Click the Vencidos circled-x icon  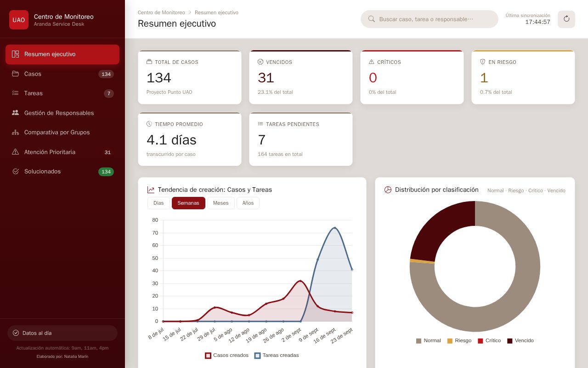click(260, 62)
